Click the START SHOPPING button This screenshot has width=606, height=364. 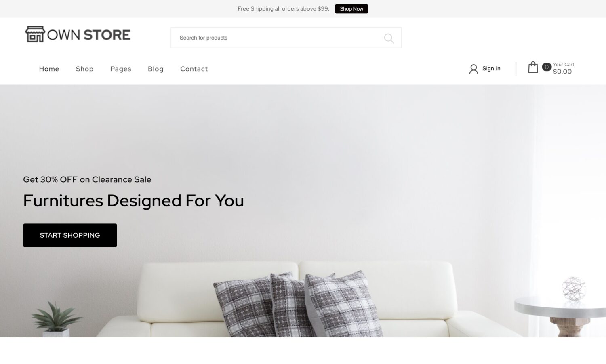click(70, 235)
